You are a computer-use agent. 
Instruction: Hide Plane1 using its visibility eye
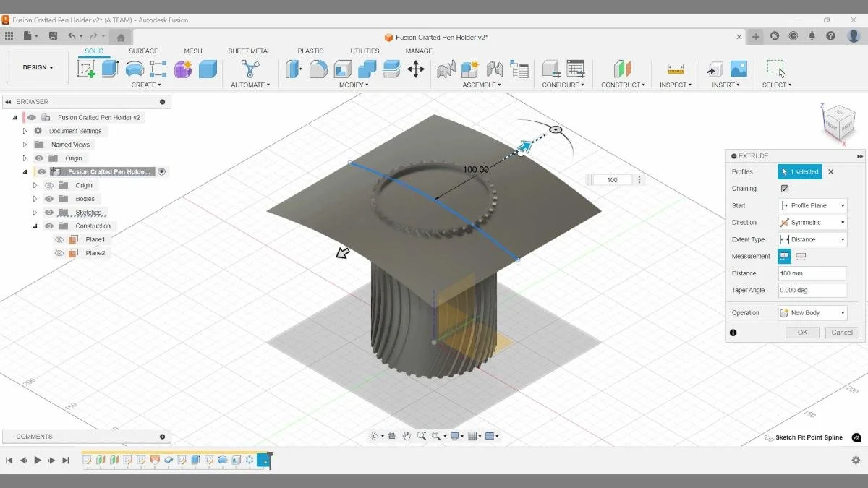click(x=59, y=239)
